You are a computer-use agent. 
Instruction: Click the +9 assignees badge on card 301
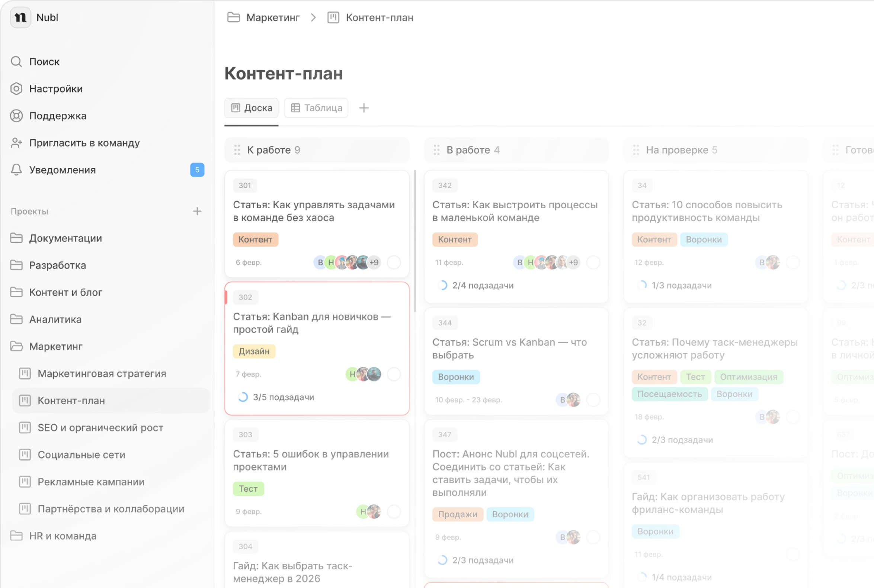coord(374,262)
